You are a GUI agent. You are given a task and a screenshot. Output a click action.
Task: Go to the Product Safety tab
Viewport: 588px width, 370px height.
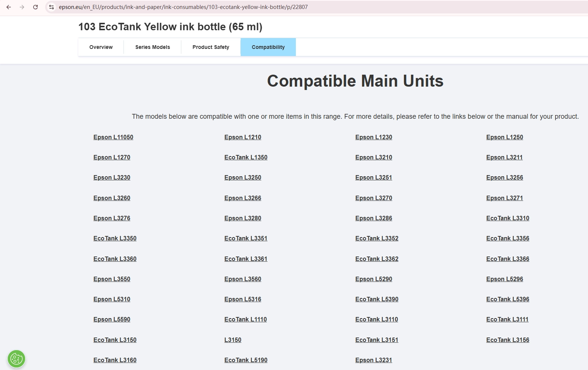(x=211, y=47)
